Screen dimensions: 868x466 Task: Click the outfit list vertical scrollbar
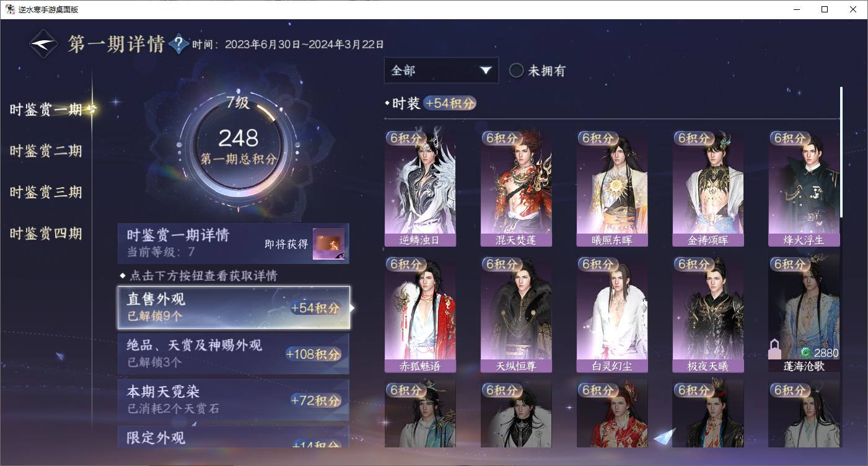841,152
